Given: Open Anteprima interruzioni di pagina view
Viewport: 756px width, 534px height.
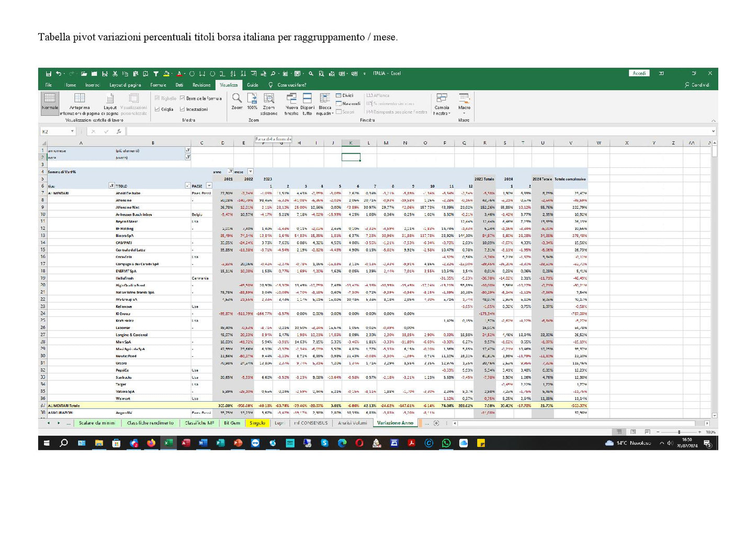Looking at the screenshot, I should point(80,104).
